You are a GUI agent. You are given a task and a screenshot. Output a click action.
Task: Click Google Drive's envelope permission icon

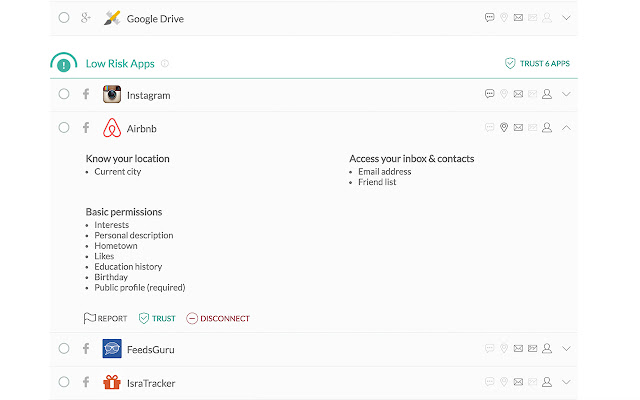click(518, 18)
